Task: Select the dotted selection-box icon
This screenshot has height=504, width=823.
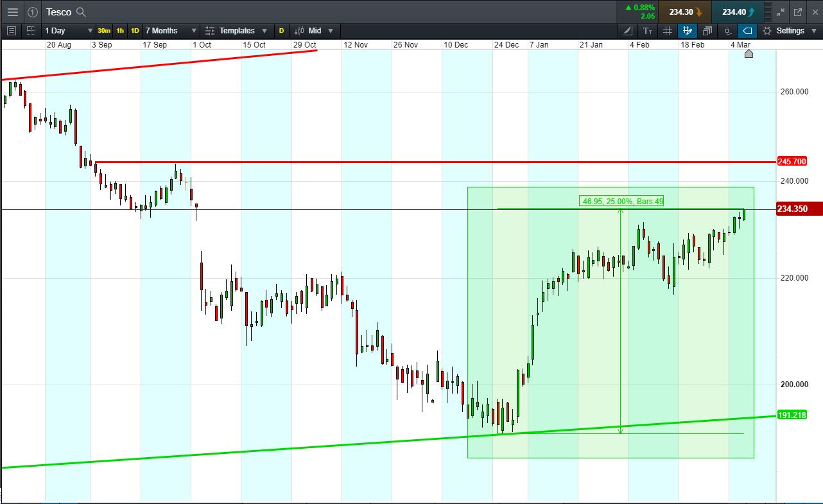Action: point(31,30)
